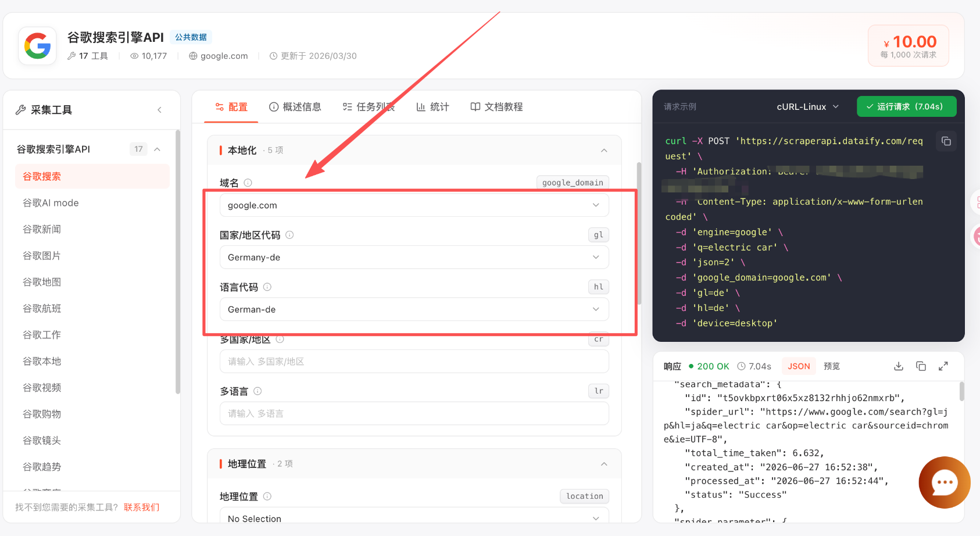Open the 语言代码 German-de dropdown

414,309
